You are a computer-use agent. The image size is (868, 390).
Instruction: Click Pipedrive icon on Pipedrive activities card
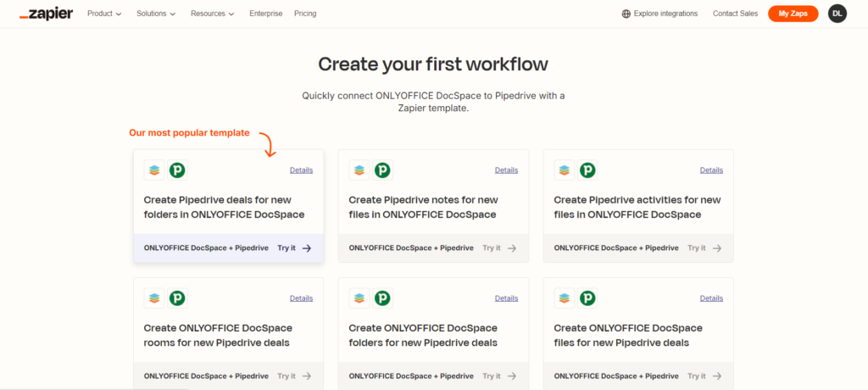tap(587, 170)
